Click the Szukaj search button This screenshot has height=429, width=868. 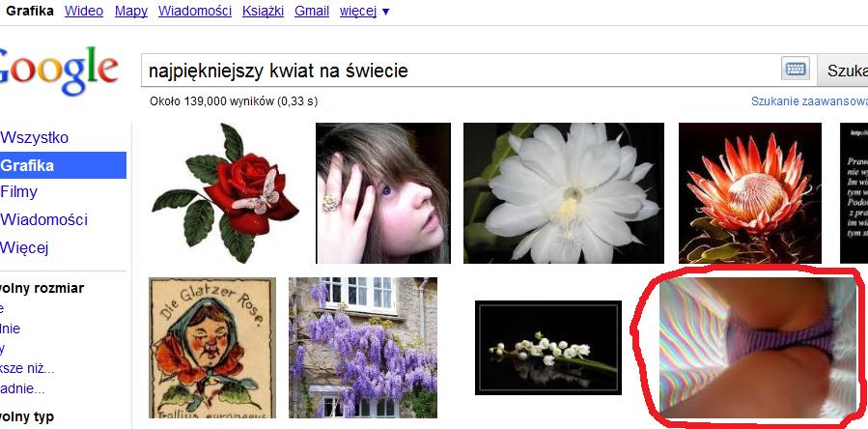843,71
